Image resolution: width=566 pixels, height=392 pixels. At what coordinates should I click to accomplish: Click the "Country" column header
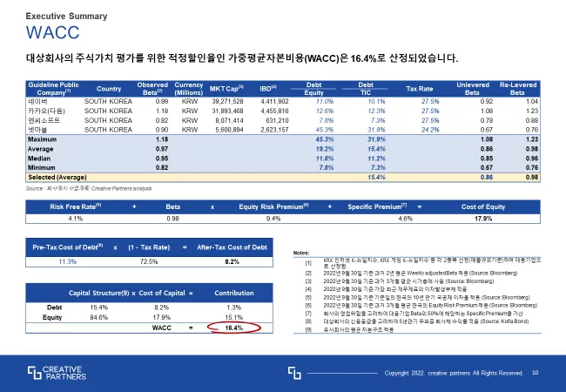(x=109, y=89)
